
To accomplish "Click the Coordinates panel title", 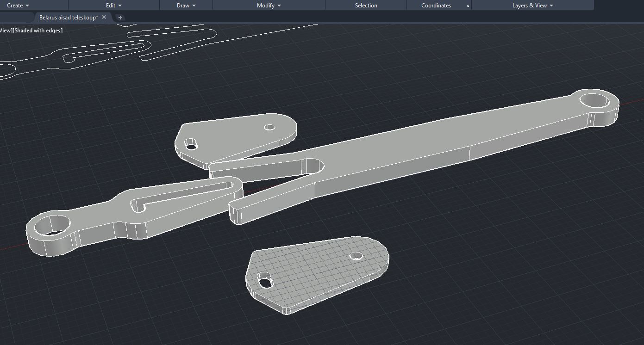I will point(436,6).
